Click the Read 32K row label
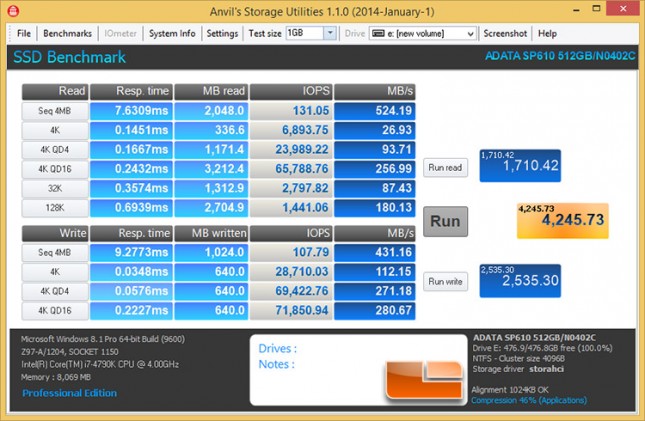 (x=55, y=188)
